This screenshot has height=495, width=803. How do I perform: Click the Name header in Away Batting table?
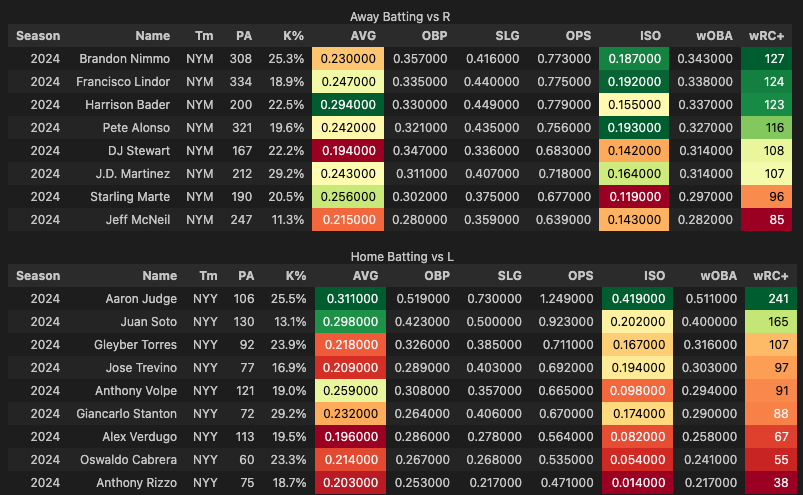click(x=153, y=36)
